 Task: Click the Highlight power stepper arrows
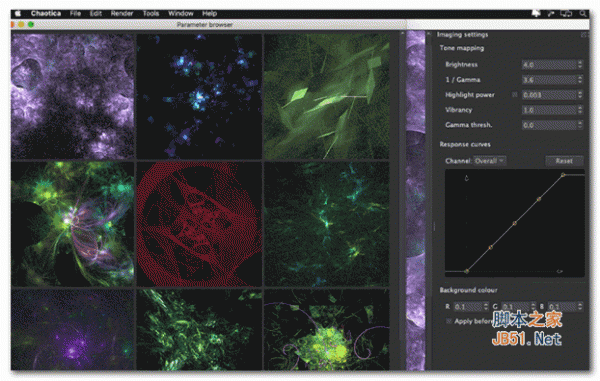[580, 95]
